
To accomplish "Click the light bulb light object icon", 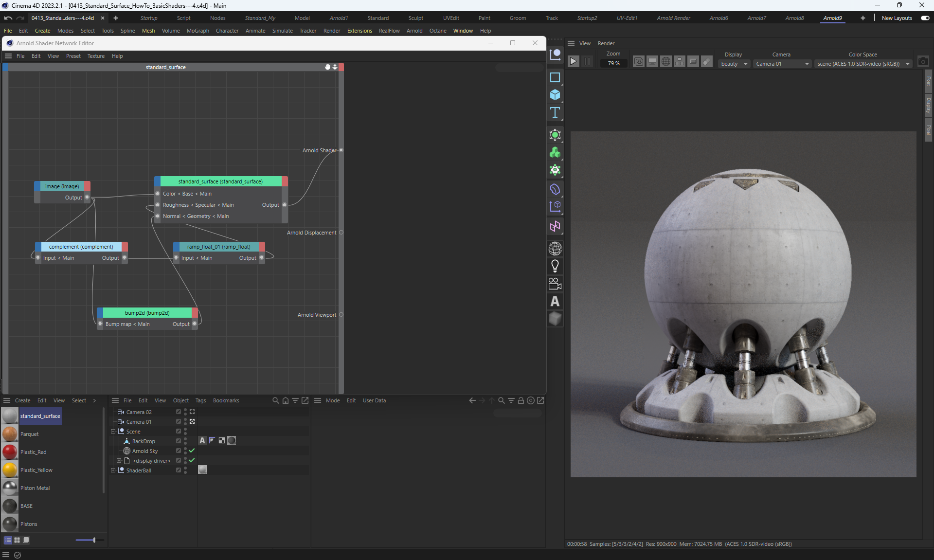I will (x=555, y=266).
